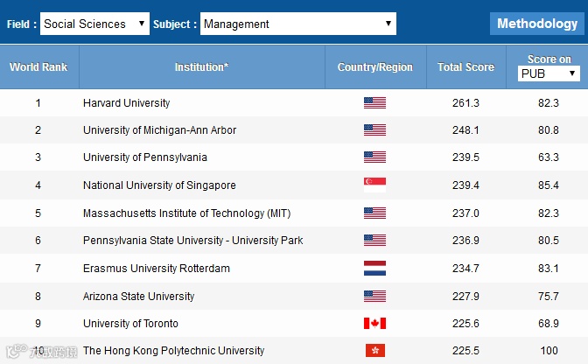588x364 pixels.
Task: Click the US flag in Arizona State University row
Action: tap(374, 296)
